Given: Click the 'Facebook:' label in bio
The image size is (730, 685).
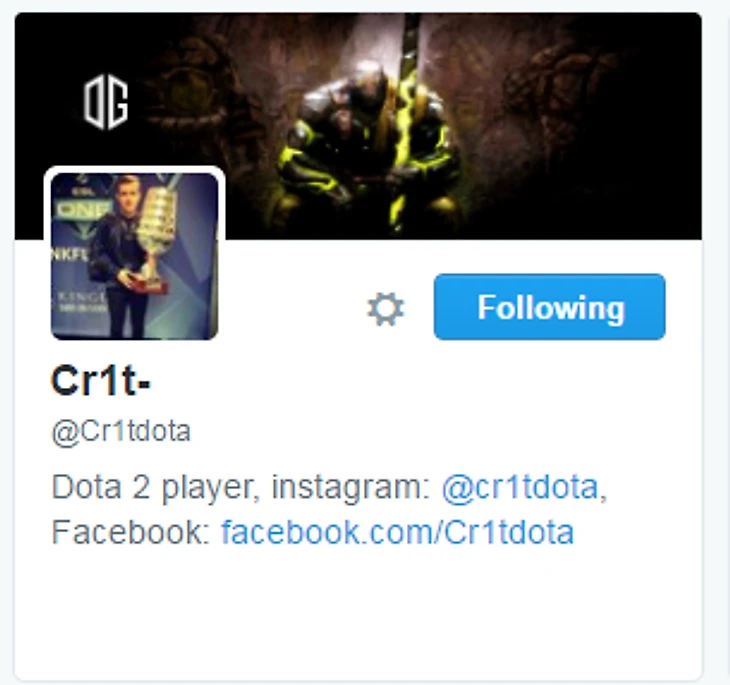Looking at the screenshot, I should 131,532.
